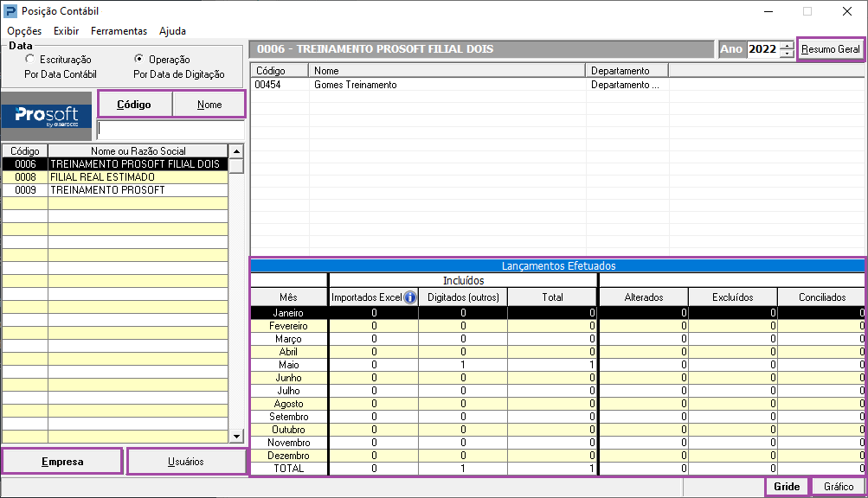Click the Nome column header in users grid
Image resolution: width=868 pixels, height=498 pixels.
(447, 70)
